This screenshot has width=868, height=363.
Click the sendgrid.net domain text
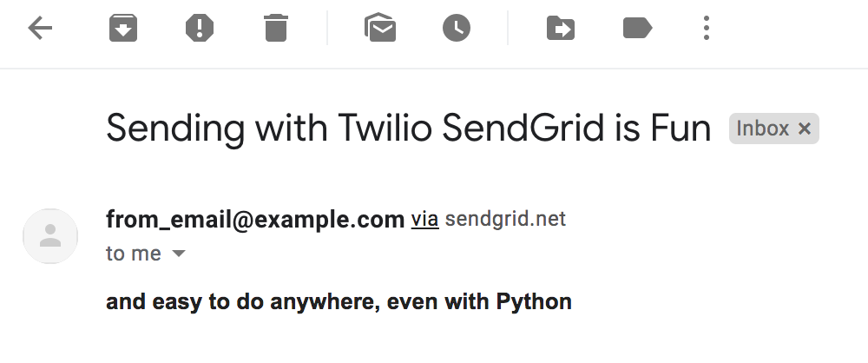[x=505, y=219]
